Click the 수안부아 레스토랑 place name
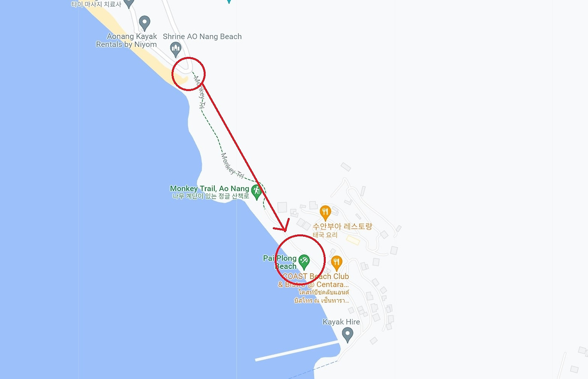The height and width of the screenshot is (379, 588). 342,227
